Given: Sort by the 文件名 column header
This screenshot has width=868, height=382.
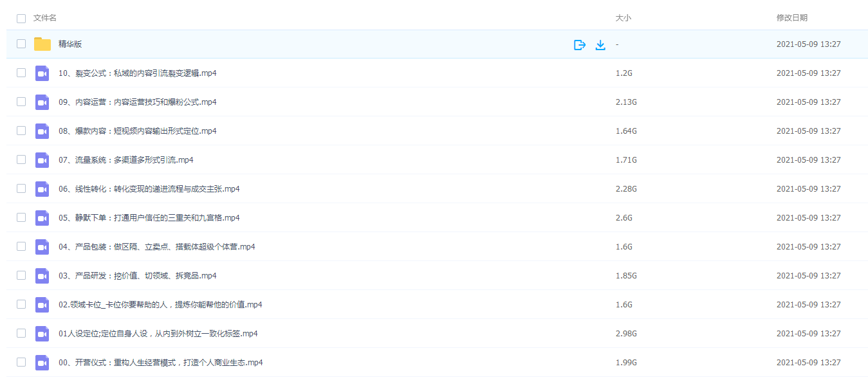Looking at the screenshot, I should pos(45,18).
